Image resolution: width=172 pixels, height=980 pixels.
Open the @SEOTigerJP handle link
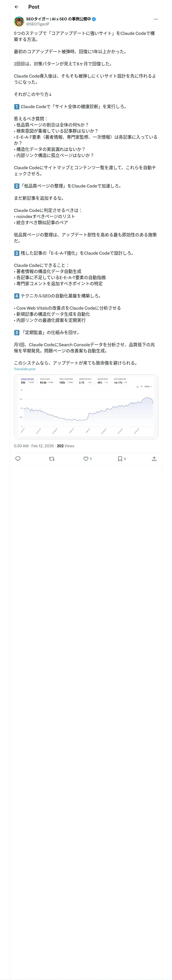pos(37,24)
